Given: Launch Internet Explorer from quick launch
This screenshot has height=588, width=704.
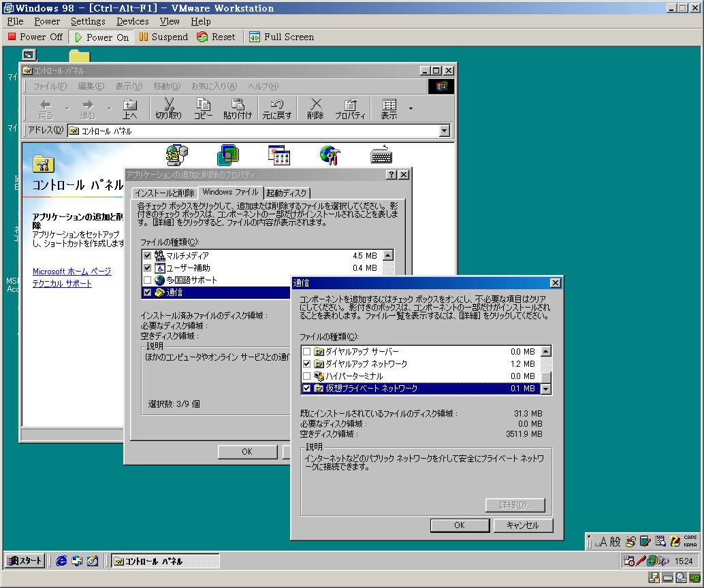Looking at the screenshot, I should [61, 561].
